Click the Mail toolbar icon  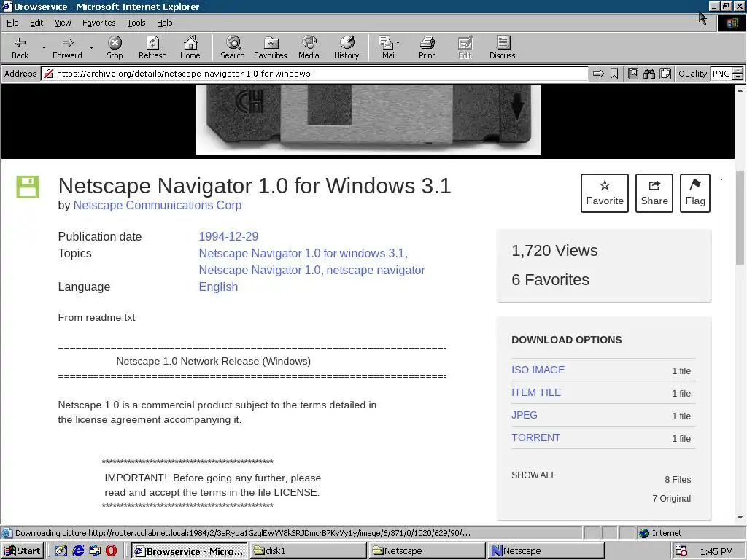pyautogui.click(x=388, y=47)
